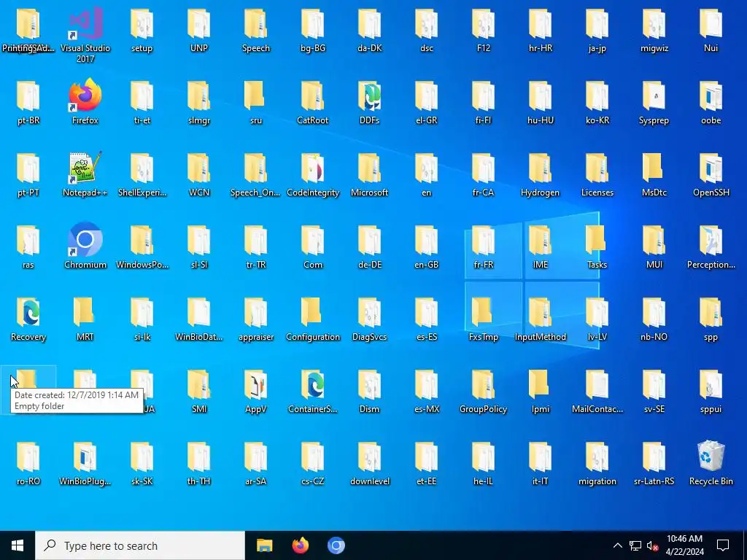This screenshot has width=747, height=560.
Task: Focus the Type here to search box
Action: (140, 545)
